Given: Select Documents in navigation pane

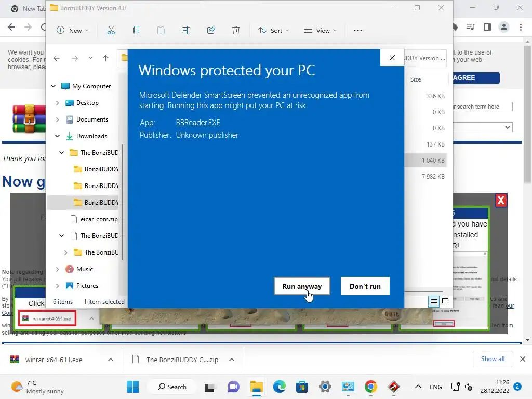Looking at the screenshot, I should [x=92, y=119].
